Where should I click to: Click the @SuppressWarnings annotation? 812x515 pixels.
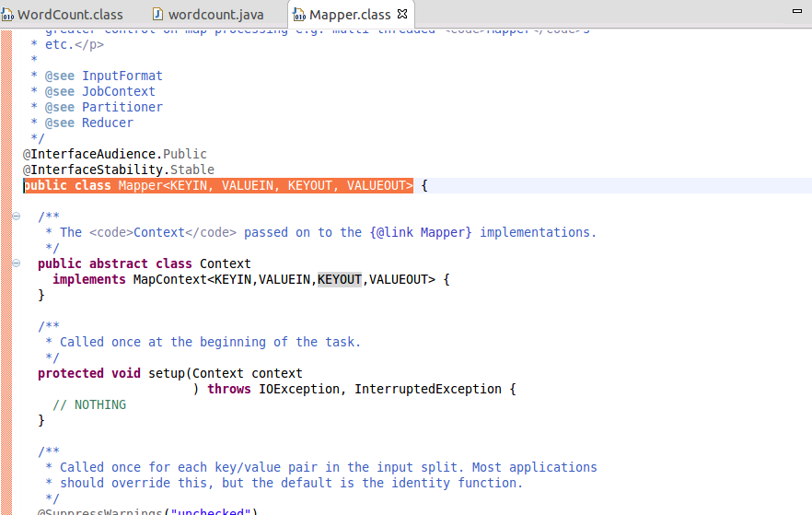point(147,512)
